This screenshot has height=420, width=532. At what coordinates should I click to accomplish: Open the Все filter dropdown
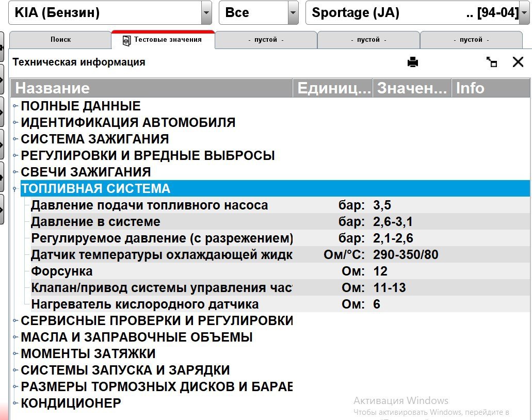point(293,12)
